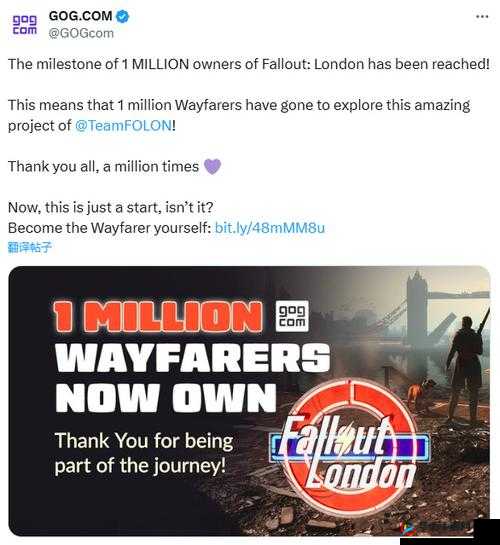Open the three-dot more options menu
Image resolution: width=500 pixels, height=545 pixels.
(482, 16)
